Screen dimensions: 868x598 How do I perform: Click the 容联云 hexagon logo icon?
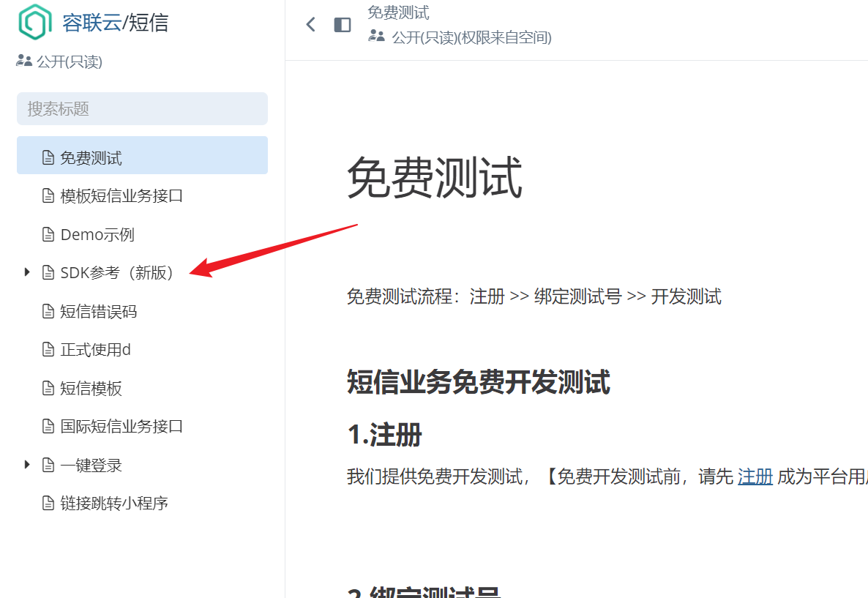(35, 22)
